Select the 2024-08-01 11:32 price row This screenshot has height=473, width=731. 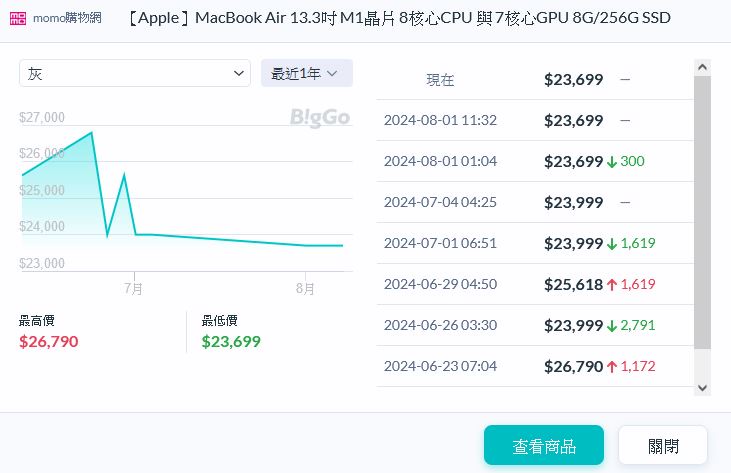point(534,120)
